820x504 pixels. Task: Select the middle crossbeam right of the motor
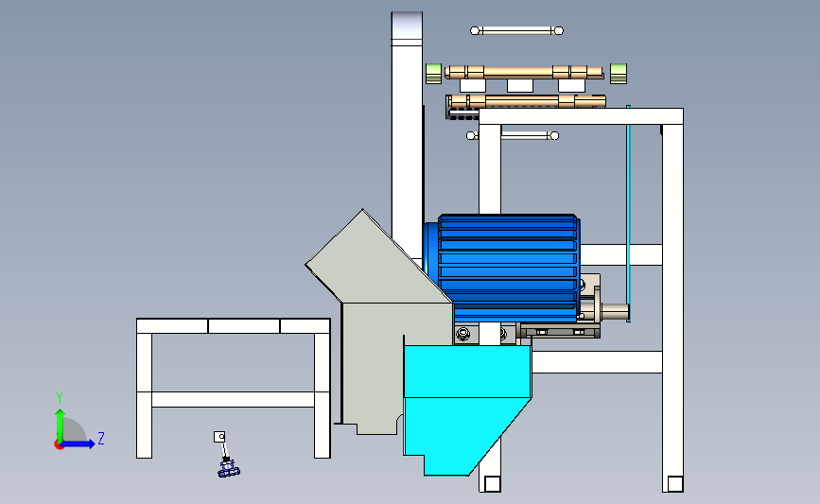point(620,254)
